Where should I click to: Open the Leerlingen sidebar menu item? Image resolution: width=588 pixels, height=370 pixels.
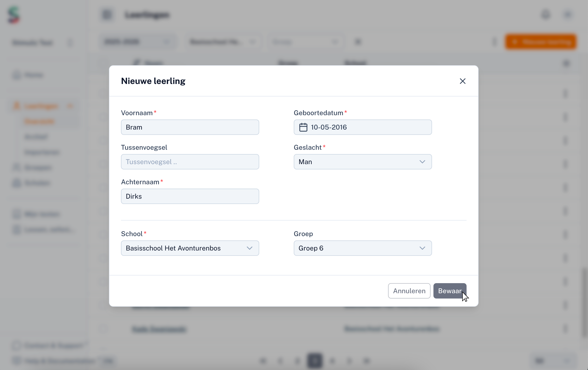[x=41, y=106]
